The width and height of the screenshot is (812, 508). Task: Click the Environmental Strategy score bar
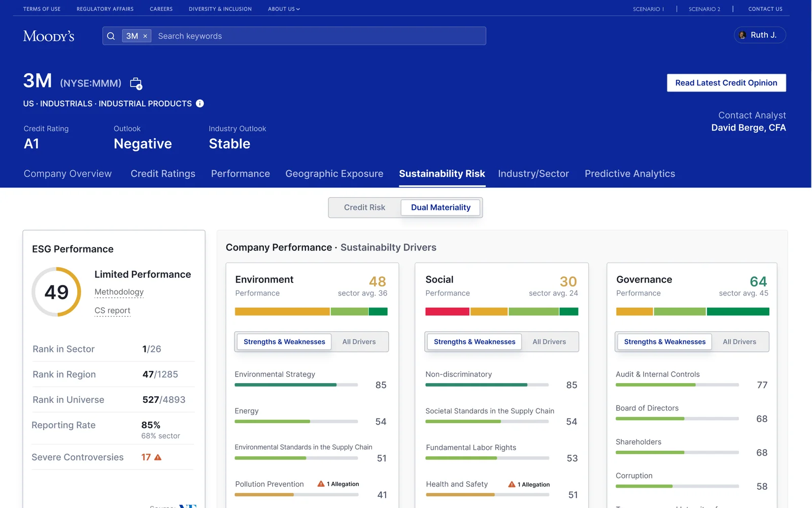(296, 385)
